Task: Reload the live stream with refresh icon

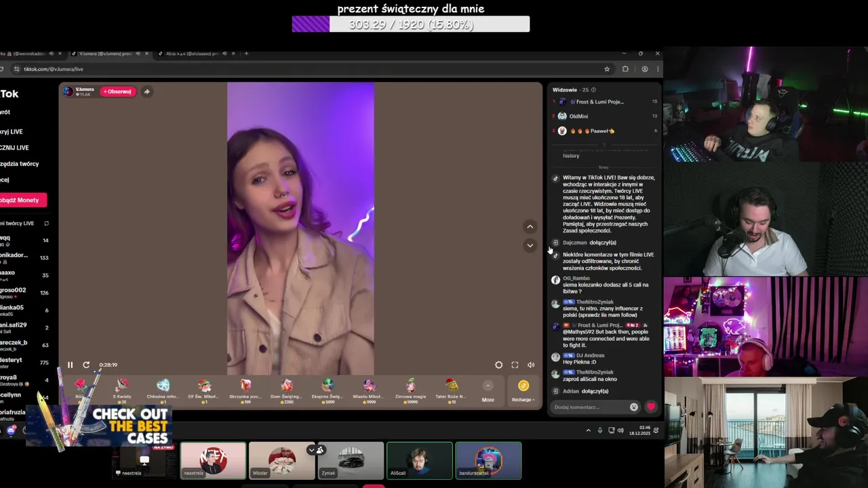Action: click(x=86, y=365)
